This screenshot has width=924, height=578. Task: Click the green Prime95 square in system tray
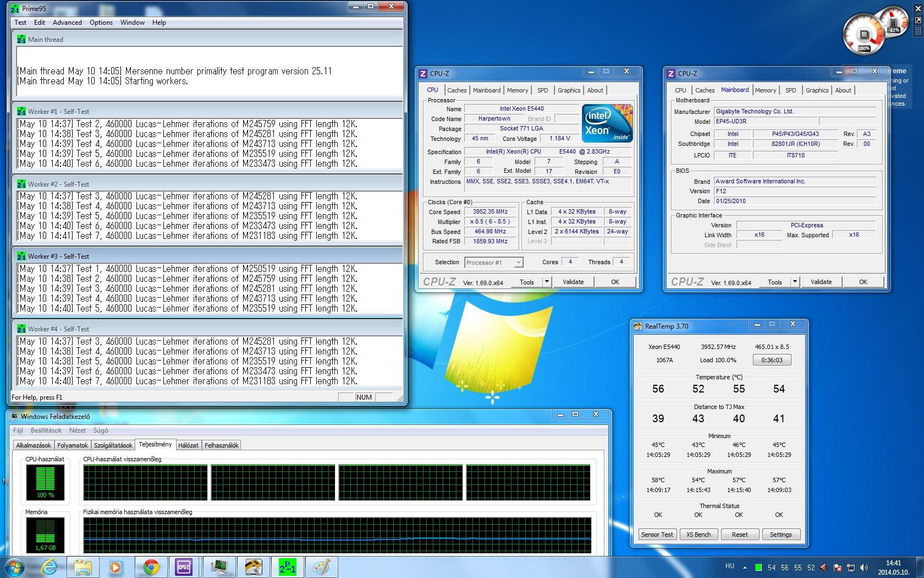coord(758,568)
